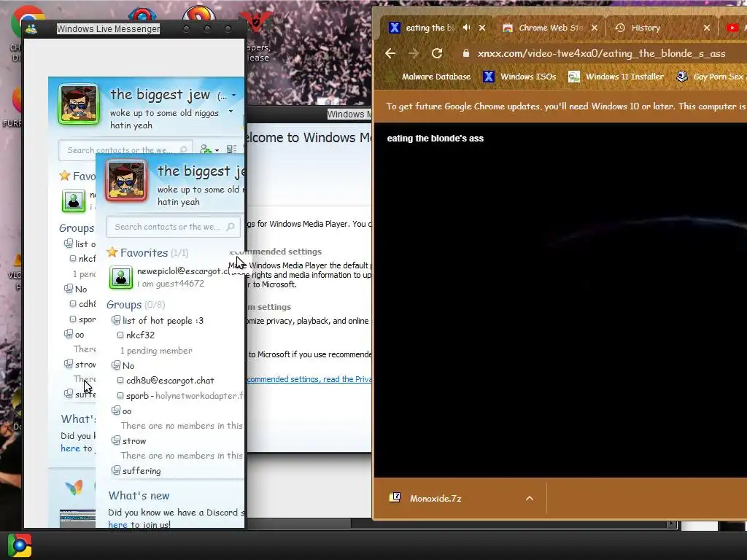
Task: Collapse the Groups section header
Action: pos(136,305)
